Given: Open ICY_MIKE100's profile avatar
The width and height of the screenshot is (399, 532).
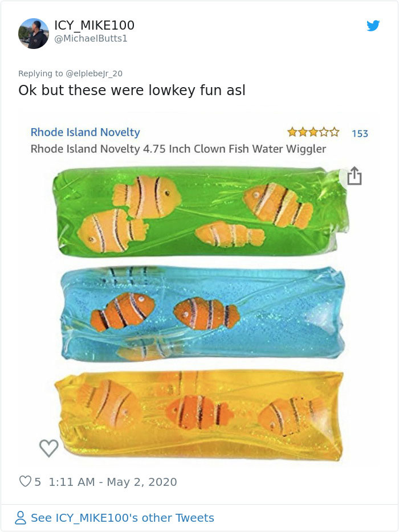Looking at the screenshot, I should pyautogui.click(x=34, y=33).
